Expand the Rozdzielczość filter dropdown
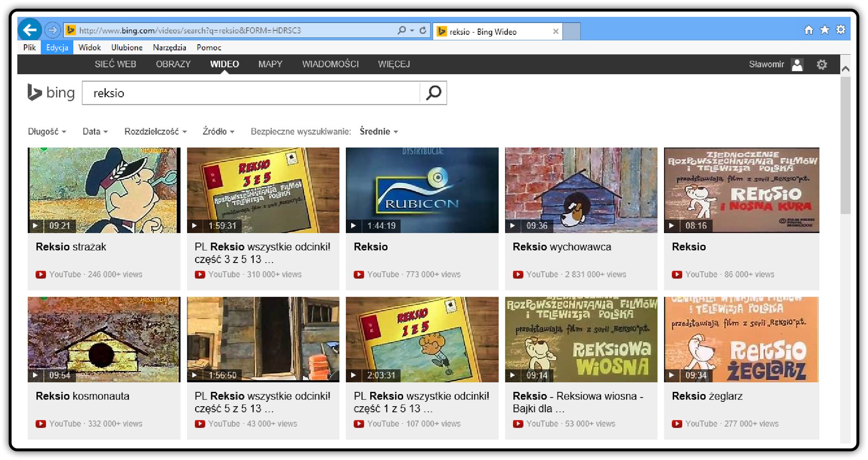 click(x=156, y=131)
